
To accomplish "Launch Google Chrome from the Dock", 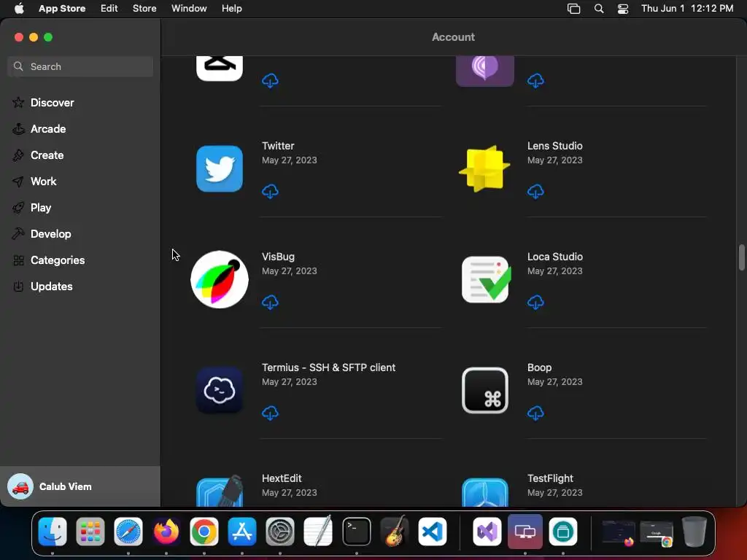I will [204, 532].
